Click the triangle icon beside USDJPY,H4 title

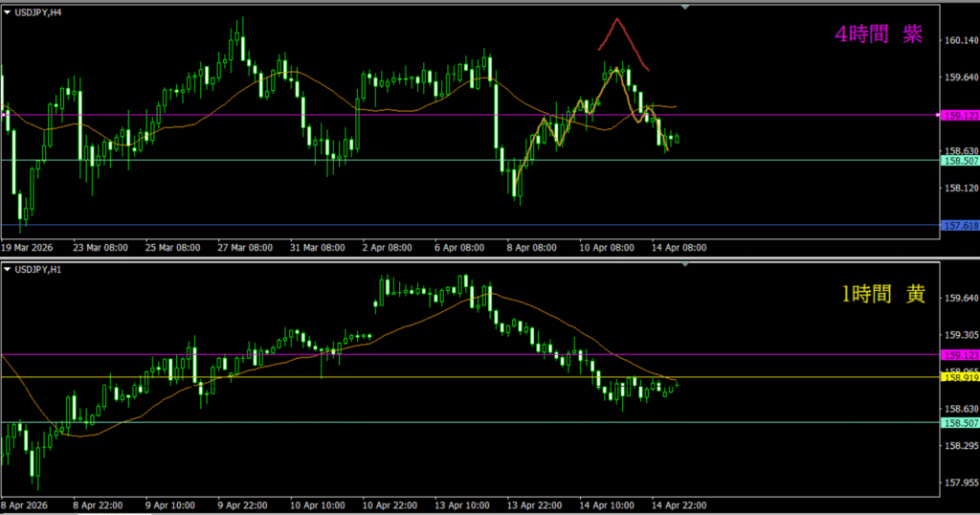coord(8,12)
